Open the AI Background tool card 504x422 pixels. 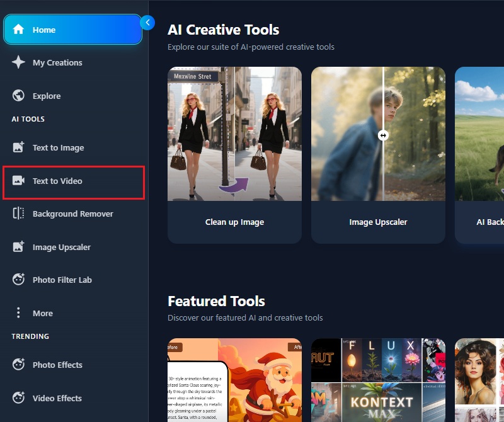(x=484, y=153)
